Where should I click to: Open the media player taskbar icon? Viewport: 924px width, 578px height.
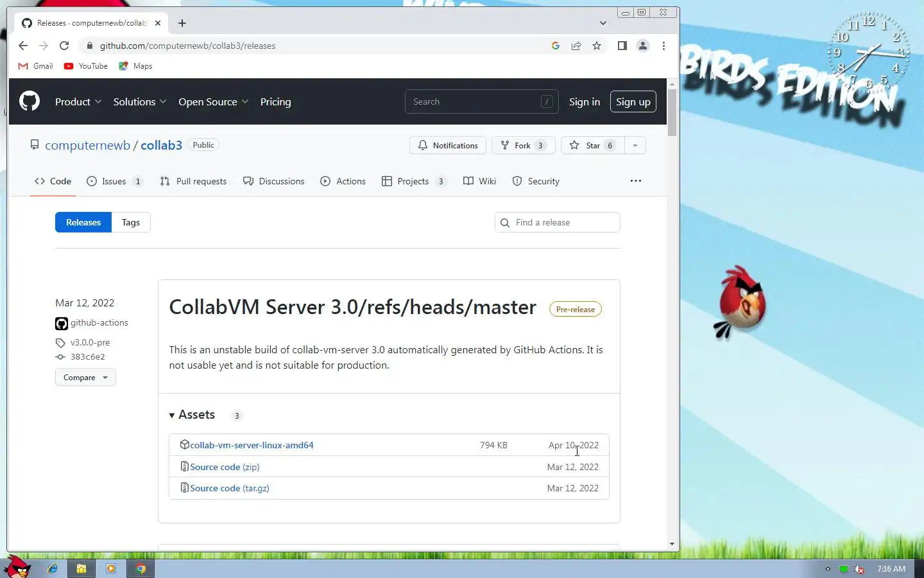pyautogui.click(x=110, y=568)
